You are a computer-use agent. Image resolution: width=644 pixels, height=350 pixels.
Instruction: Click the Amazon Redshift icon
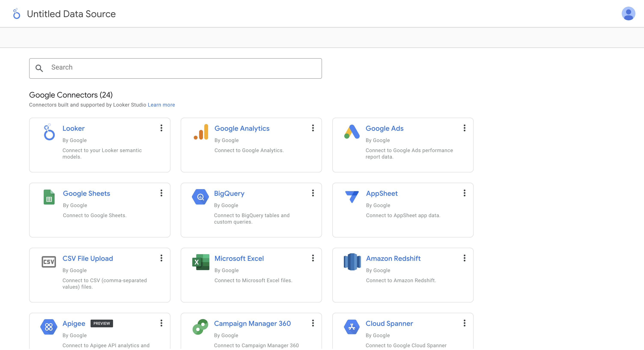[352, 262]
